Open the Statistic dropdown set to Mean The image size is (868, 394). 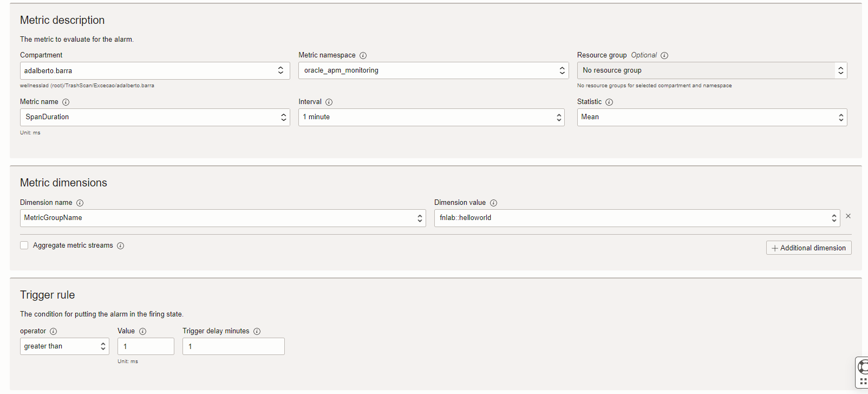point(712,117)
